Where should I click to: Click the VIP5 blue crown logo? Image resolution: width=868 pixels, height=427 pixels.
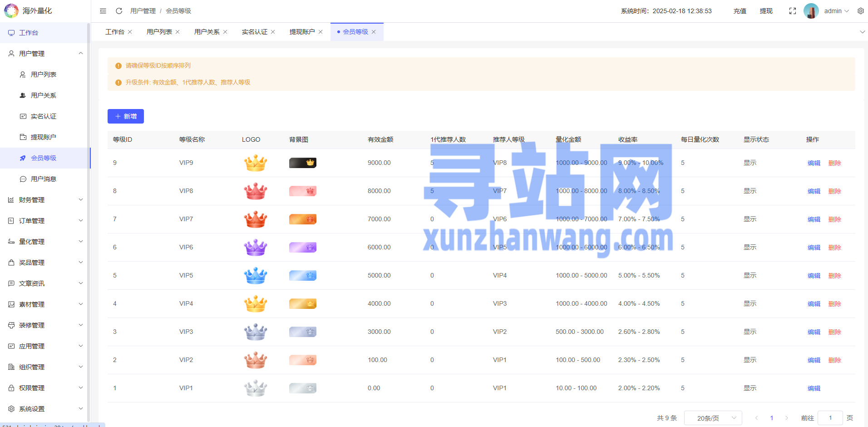click(256, 275)
